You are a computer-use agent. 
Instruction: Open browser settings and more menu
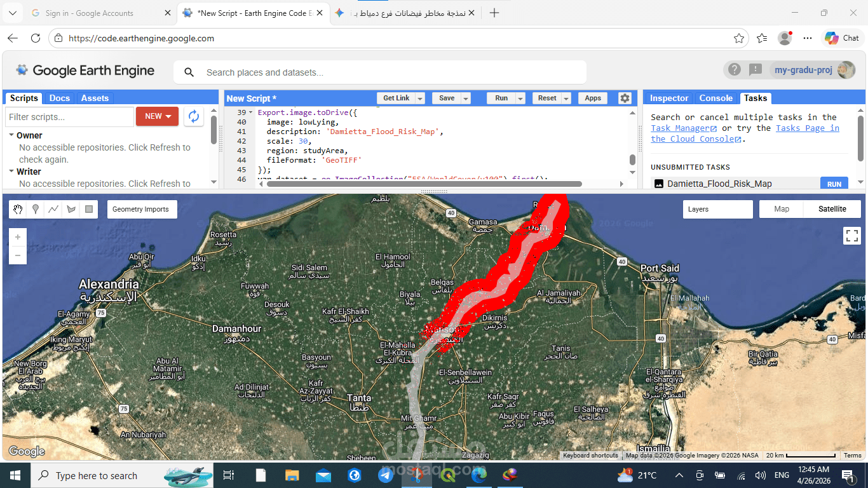[x=808, y=38]
